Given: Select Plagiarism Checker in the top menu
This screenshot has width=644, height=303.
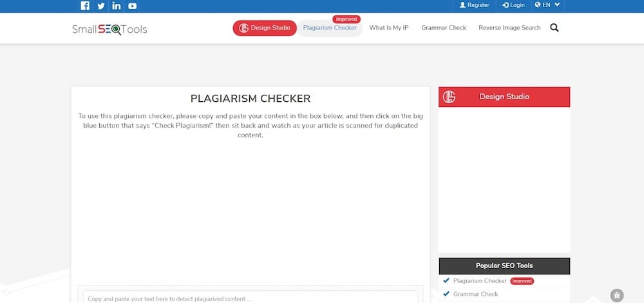Looking at the screenshot, I should click(x=330, y=28).
